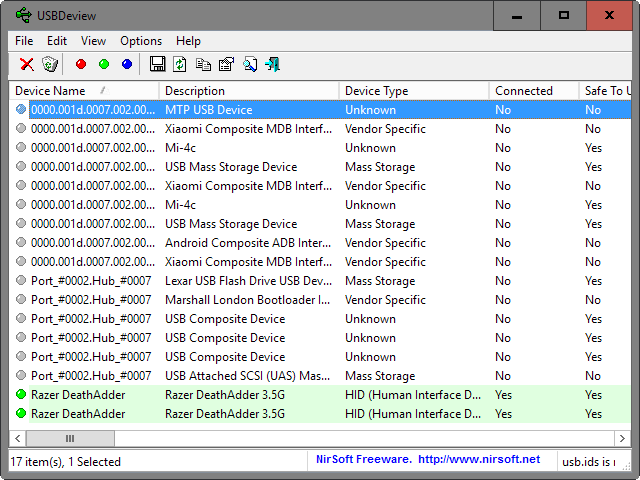Click the red dot disconnect devices icon
This screenshot has width=640, height=480.
(x=81, y=64)
